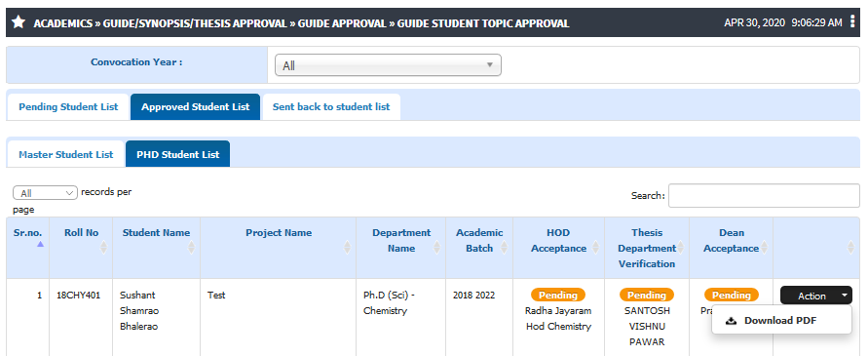Click serial number 1 cell
The width and height of the screenshot is (868, 356).
pyautogui.click(x=39, y=295)
